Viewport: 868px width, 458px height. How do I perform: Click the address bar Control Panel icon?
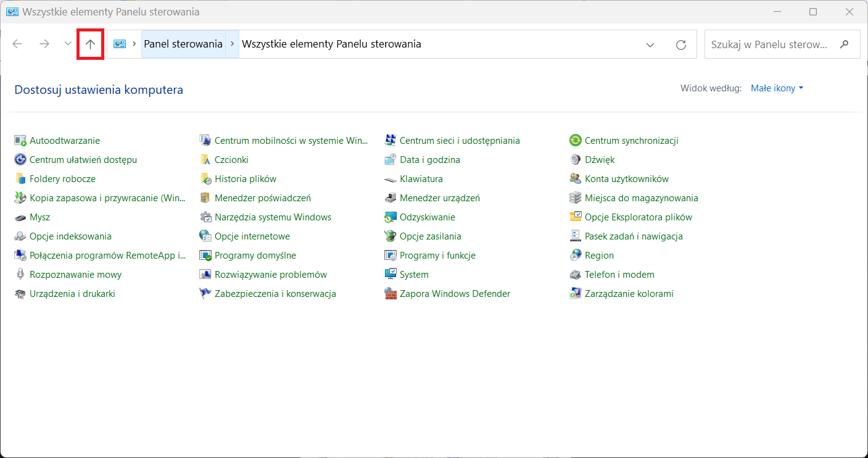click(120, 44)
